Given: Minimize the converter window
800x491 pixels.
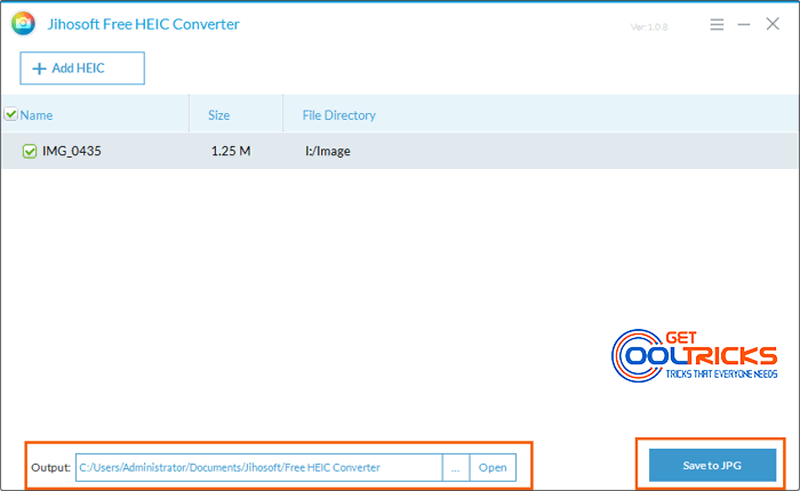Looking at the screenshot, I should coord(744,24).
